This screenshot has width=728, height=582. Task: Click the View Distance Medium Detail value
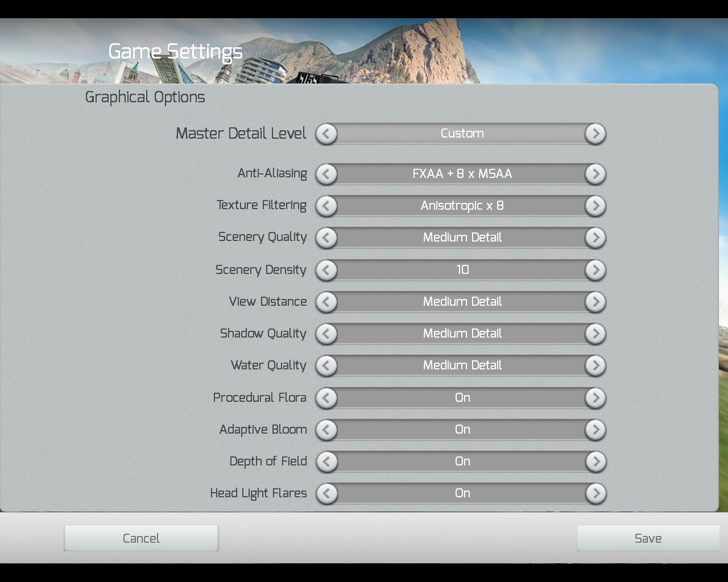462,302
